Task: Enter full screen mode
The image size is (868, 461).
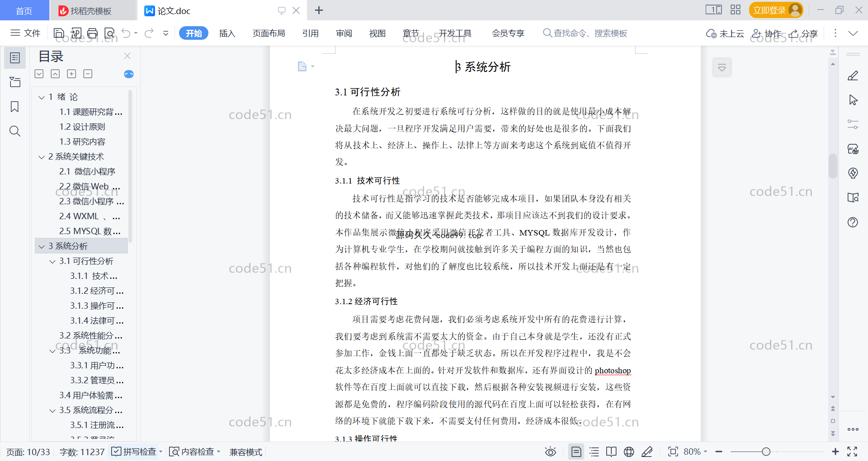Action: (x=852, y=452)
